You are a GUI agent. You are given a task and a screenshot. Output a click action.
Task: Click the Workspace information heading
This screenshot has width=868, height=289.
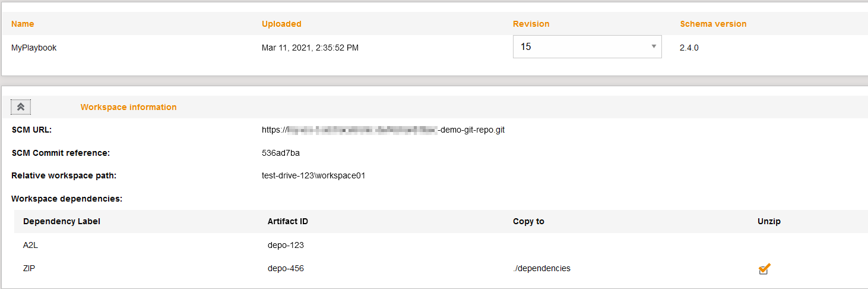click(x=128, y=107)
